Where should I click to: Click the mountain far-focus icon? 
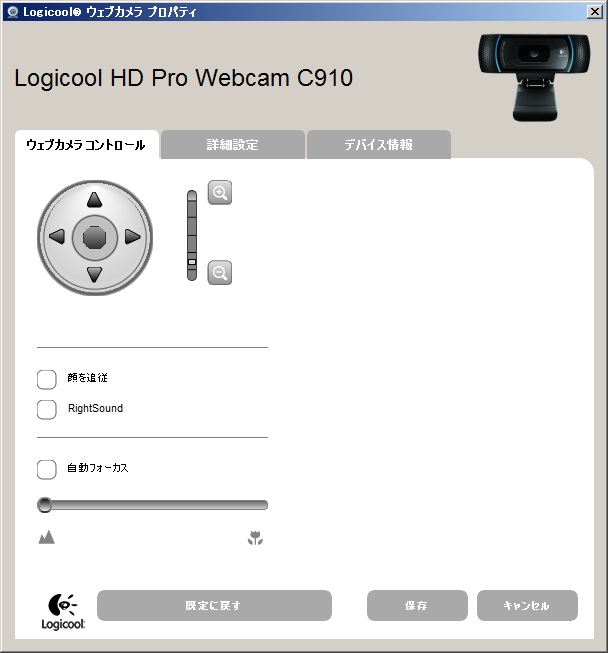coord(47,537)
